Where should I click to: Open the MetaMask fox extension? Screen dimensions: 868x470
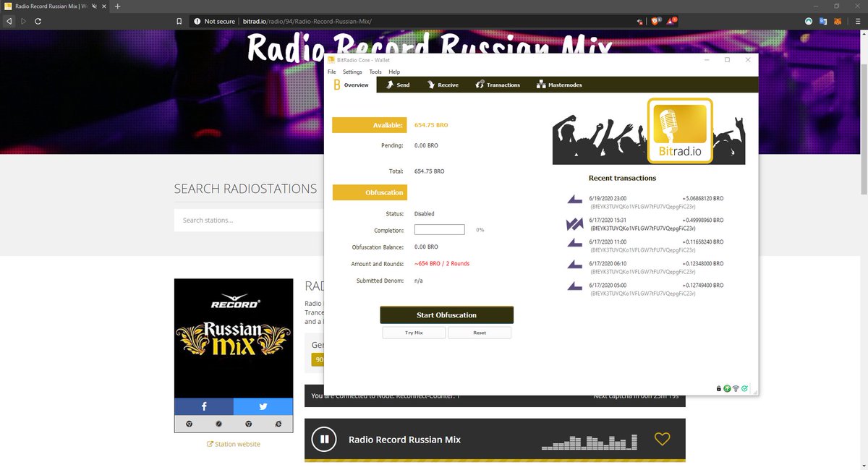click(x=839, y=21)
